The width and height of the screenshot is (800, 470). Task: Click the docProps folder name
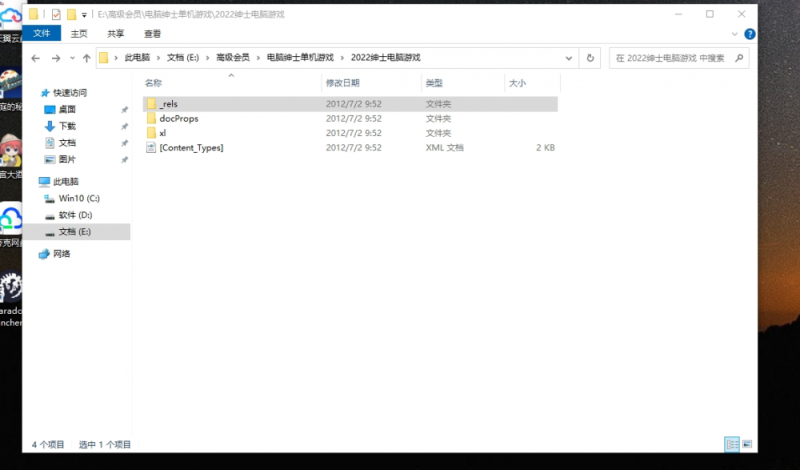[179, 118]
